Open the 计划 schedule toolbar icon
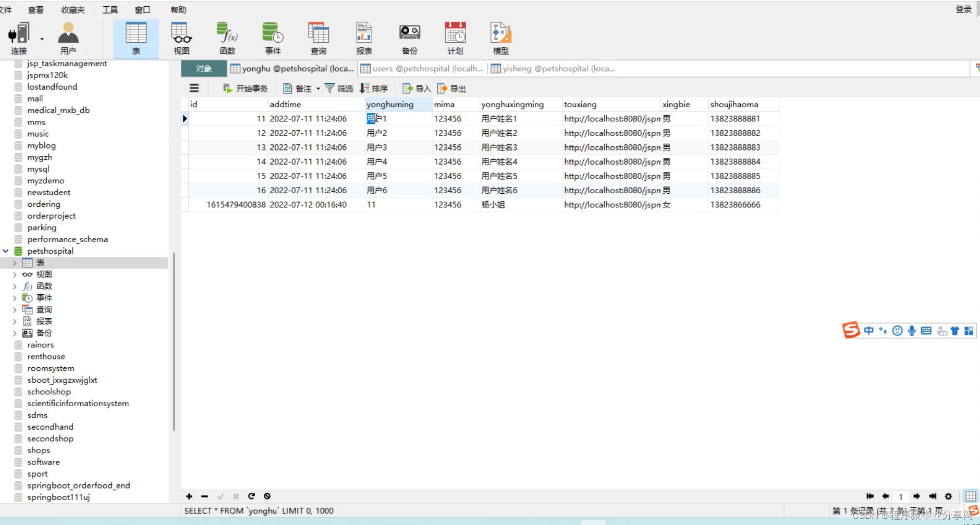The height and width of the screenshot is (525, 980). click(455, 38)
